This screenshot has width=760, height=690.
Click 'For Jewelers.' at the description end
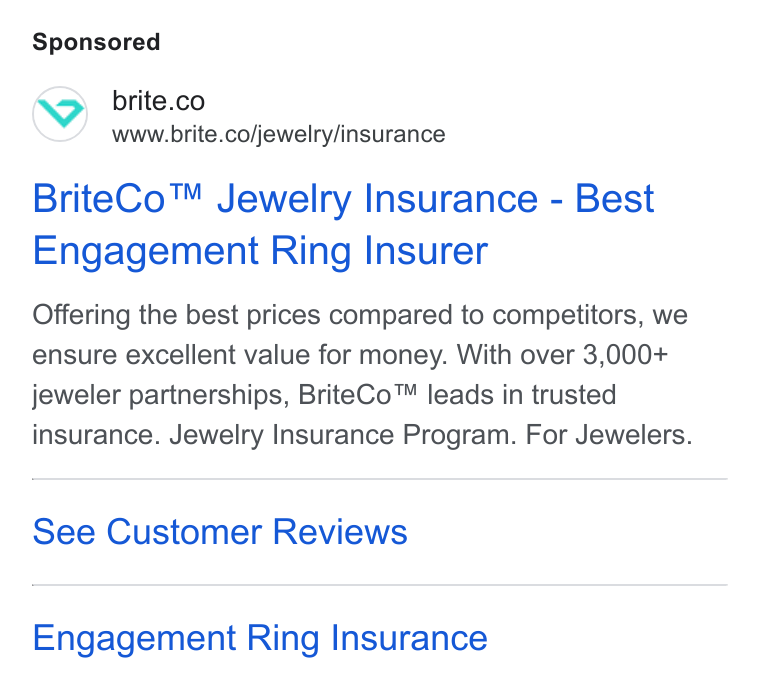[609, 434]
